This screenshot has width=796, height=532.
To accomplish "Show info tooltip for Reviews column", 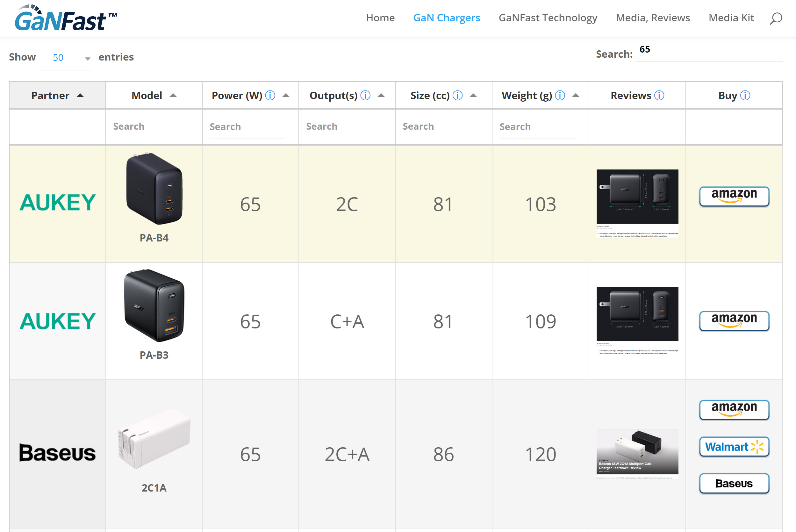I will point(659,96).
